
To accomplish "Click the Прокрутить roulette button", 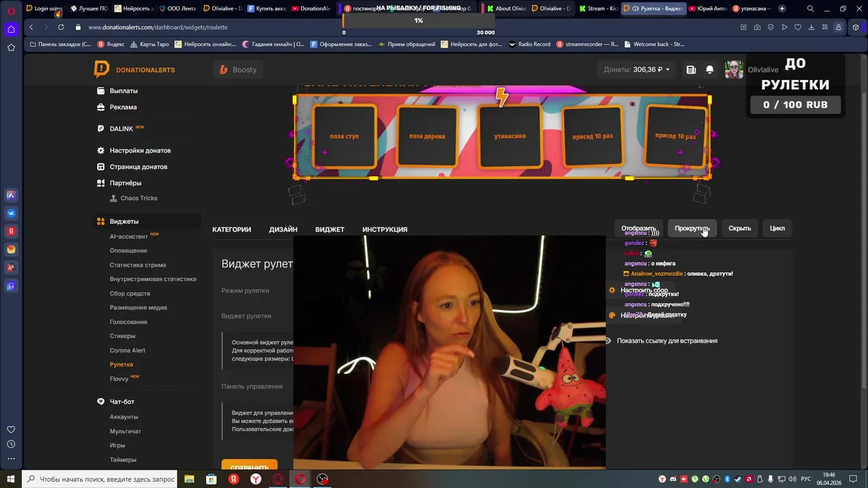I will click(x=691, y=228).
